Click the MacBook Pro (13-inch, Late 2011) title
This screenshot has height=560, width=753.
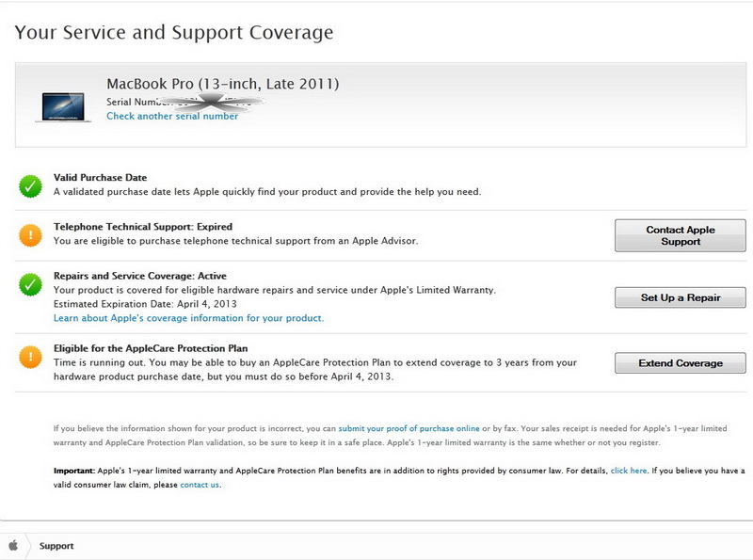[x=223, y=84]
